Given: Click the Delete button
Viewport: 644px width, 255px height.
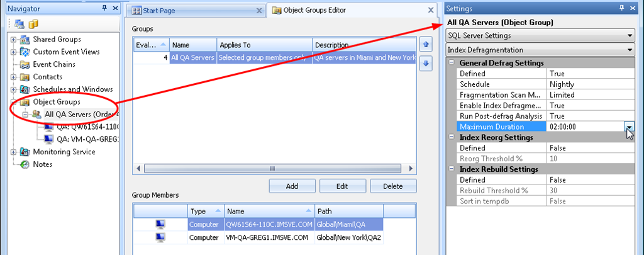Looking at the screenshot, I should pos(393,186).
